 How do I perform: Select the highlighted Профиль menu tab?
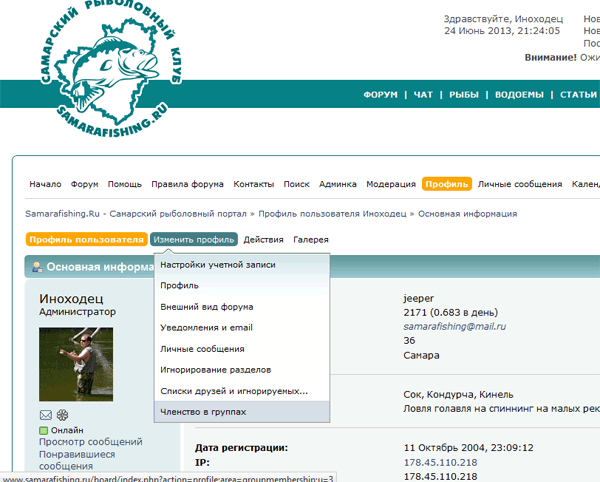(x=447, y=184)
